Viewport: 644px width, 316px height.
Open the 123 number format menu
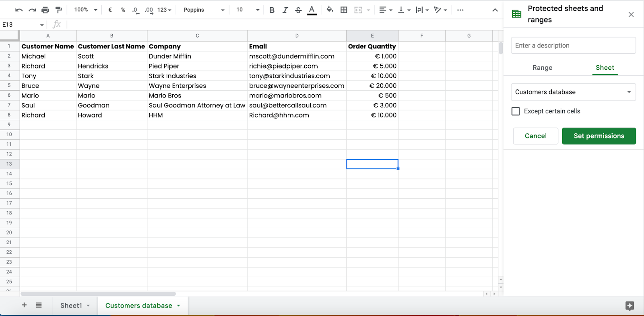pos(164,10)
